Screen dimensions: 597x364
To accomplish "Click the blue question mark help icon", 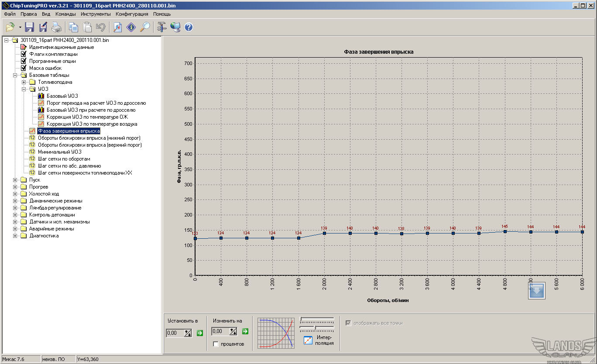I will (189, 27).
